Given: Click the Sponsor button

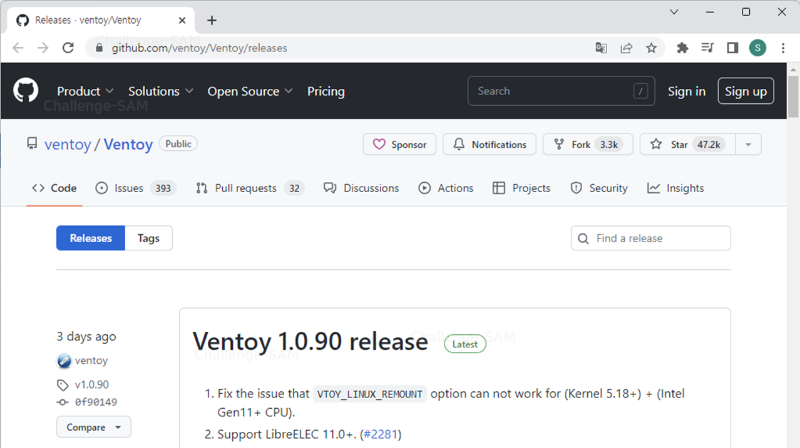Looking at the screenshot, I should coord(399,144).
